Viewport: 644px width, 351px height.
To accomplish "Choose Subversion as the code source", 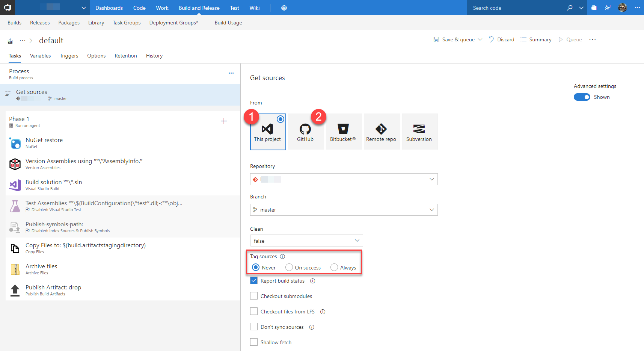I will click(419, 132).
